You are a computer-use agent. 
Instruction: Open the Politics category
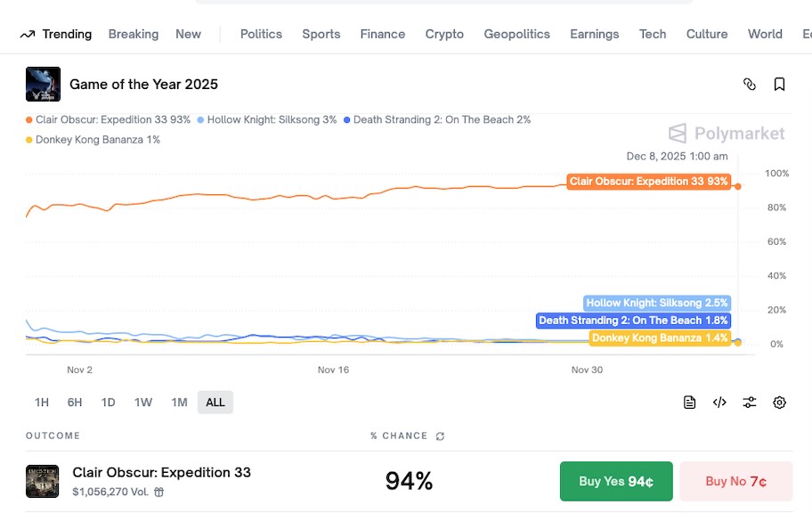tap(261, 34)
